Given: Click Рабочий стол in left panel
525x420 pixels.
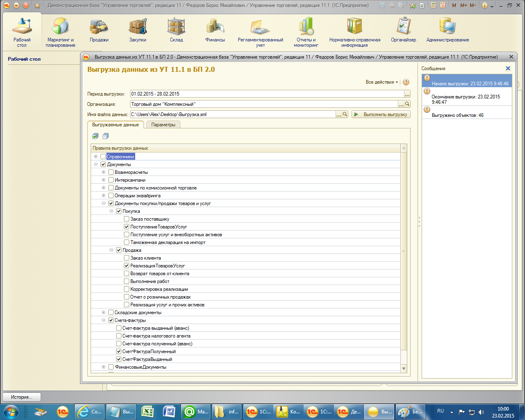Looking at the screenshot, I should coord(24,59).
